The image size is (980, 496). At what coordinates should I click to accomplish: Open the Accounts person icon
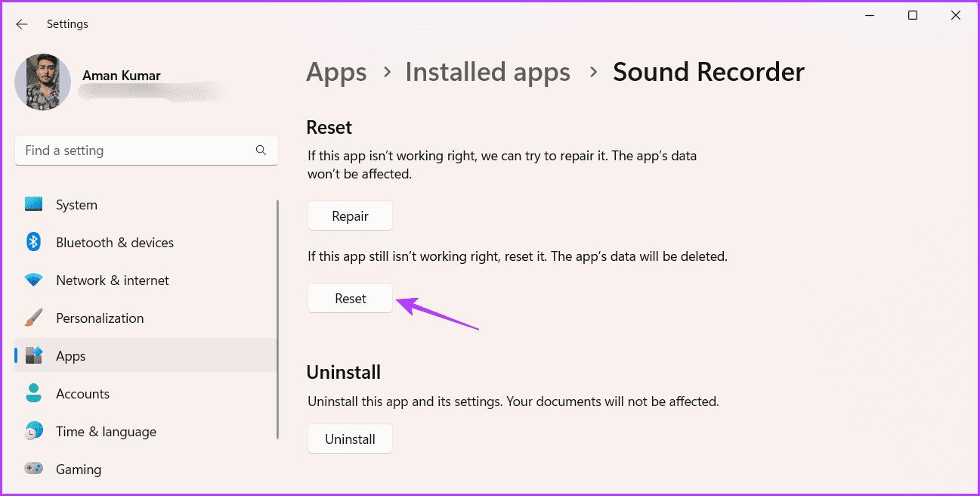coord(33,393)
